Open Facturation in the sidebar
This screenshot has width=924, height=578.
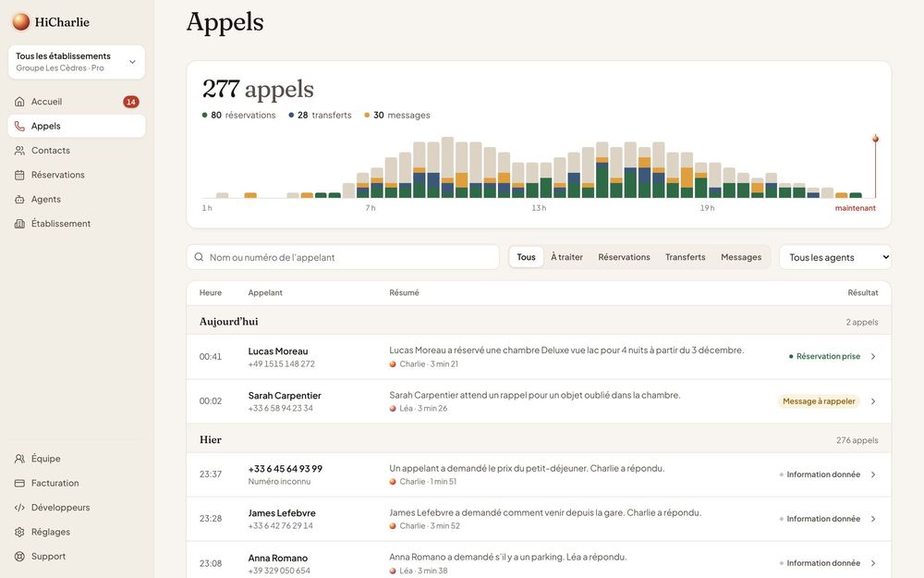pos(77,483)
